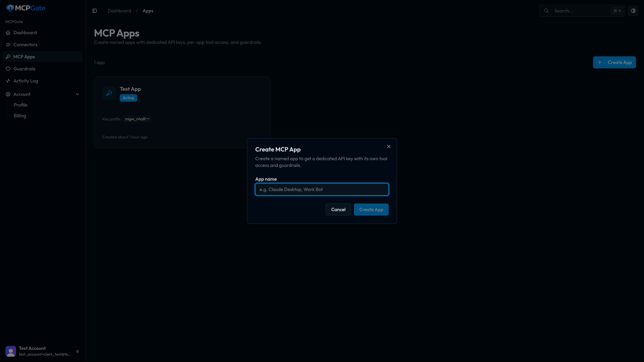Click Cancel in the Create MCP App dialog
Viewport: 644px width, 362px height.
pyautogui.click(x=338, y=209)
